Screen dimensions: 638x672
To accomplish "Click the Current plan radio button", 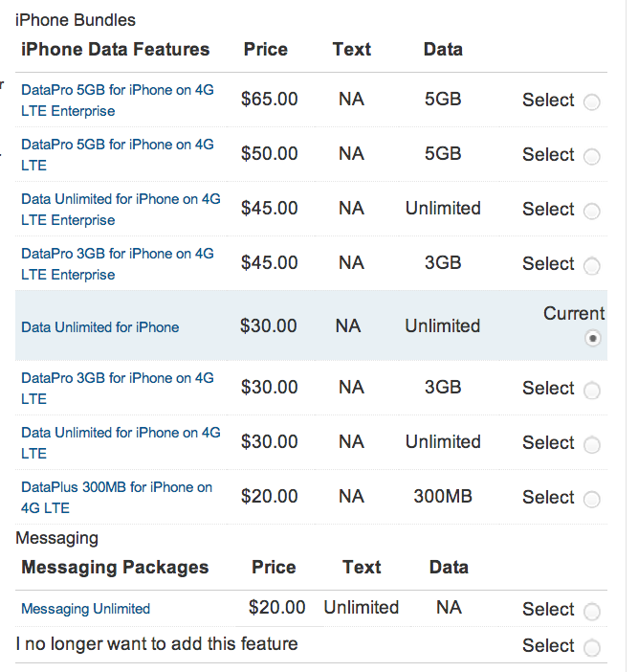I will pyautogui.click(x=593, y=339).
